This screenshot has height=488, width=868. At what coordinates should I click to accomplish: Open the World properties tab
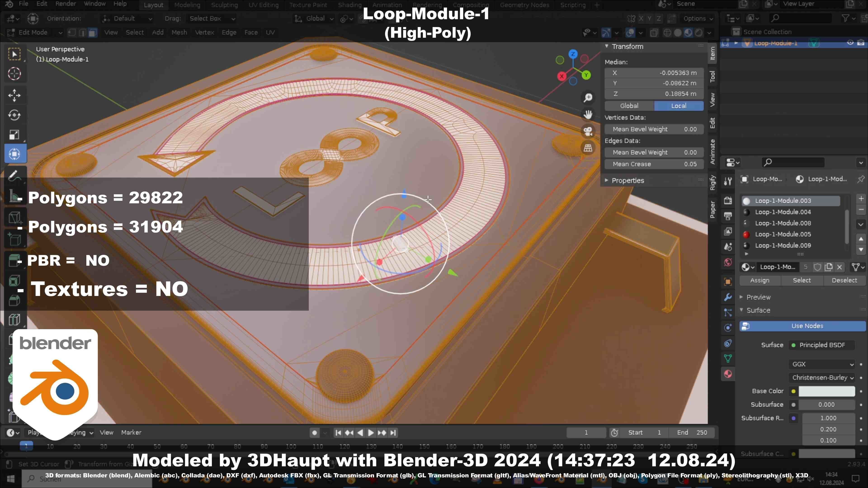click(x=728, y=262)
